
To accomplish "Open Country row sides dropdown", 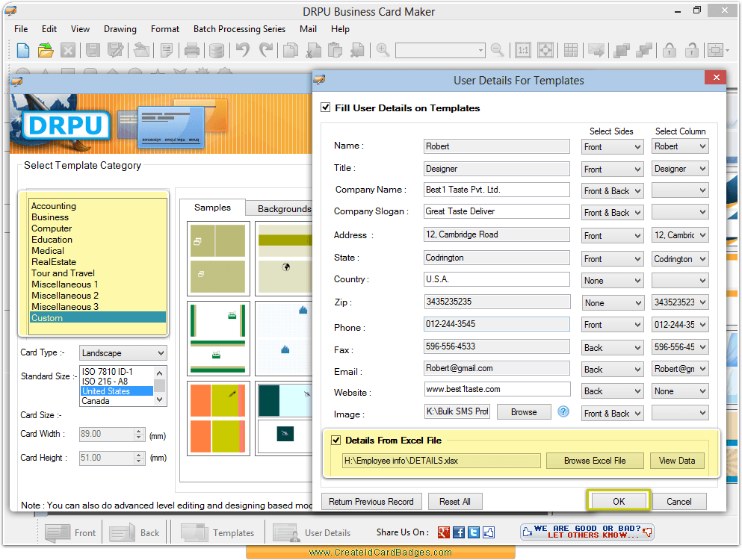I will tap(612, 281).
